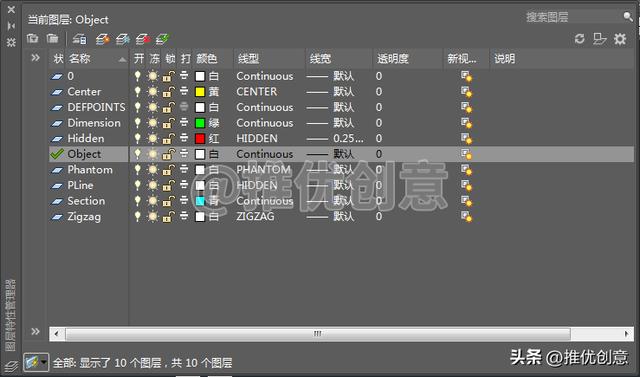Image resolution: width=640 pixels, height=377 pixels.
Task: Open the layer states manager icon
Action: (80, 39)
